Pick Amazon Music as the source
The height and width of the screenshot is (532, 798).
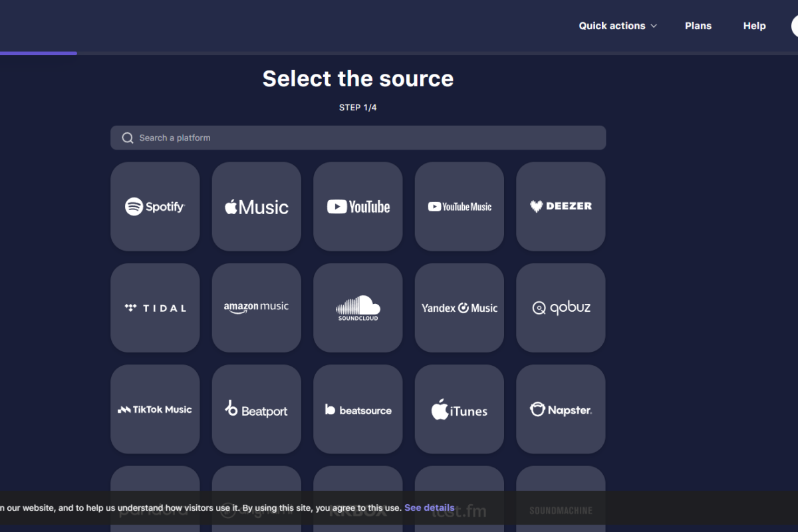tap(257, 308)
